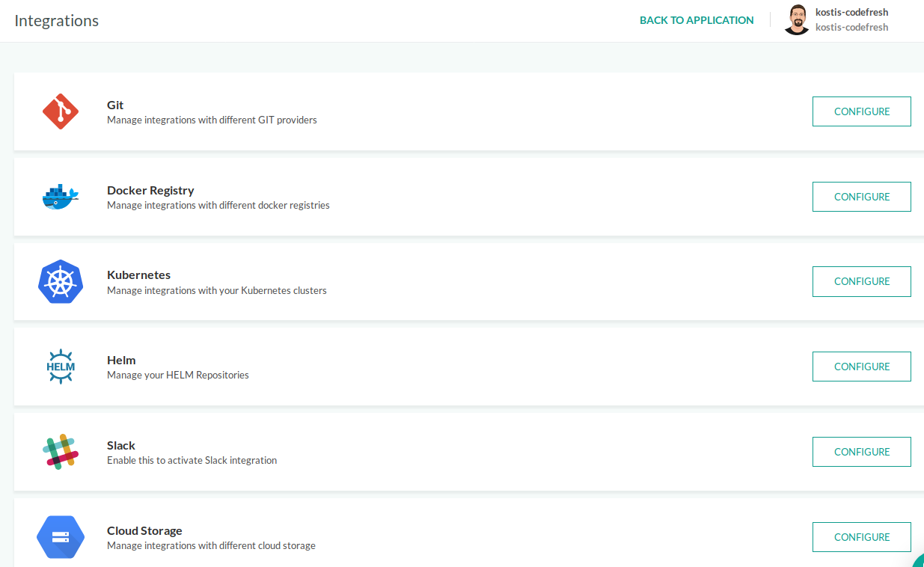Select the Docker Registry heading
This screenshot has width=924, height=567.
tap(150, 190)
